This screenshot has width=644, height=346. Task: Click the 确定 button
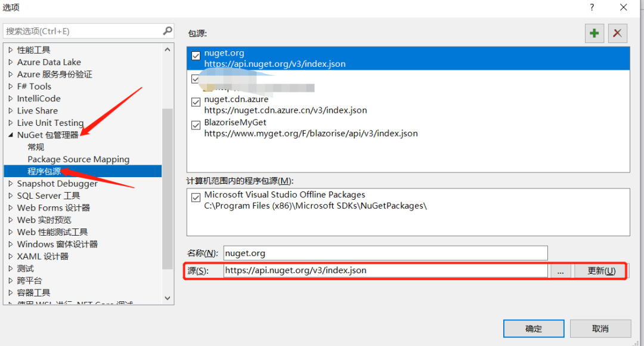coord(534,329)
